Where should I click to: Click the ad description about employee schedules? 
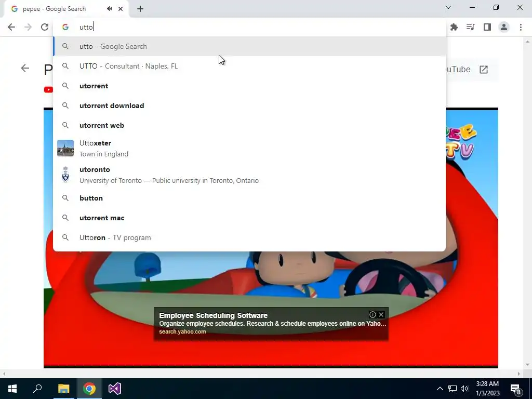[272, 324]
